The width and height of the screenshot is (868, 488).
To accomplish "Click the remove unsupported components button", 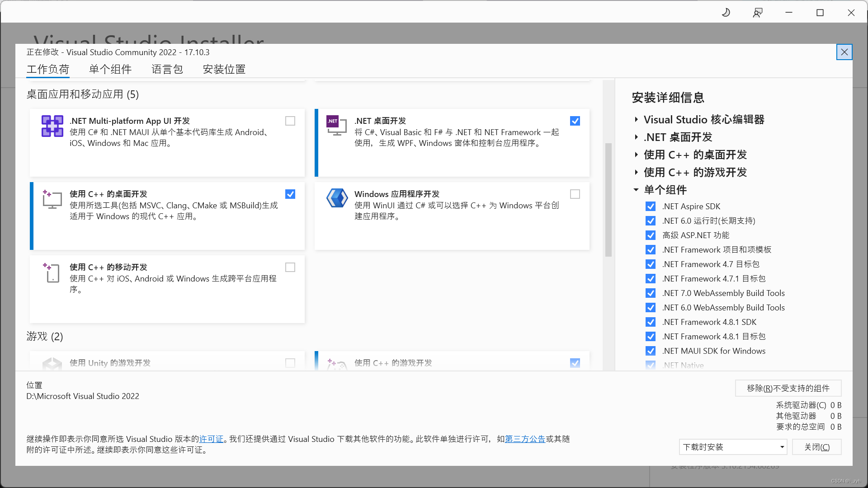I will pyautogui.click(x=788, y=388).
